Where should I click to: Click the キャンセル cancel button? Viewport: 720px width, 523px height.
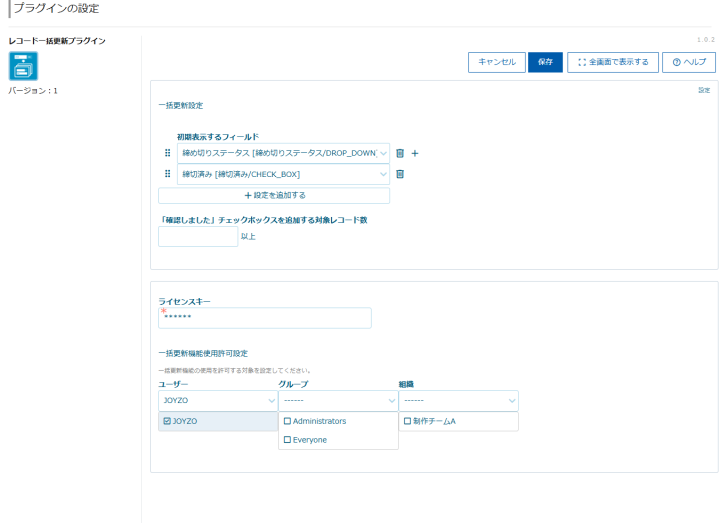click(496, 62)
